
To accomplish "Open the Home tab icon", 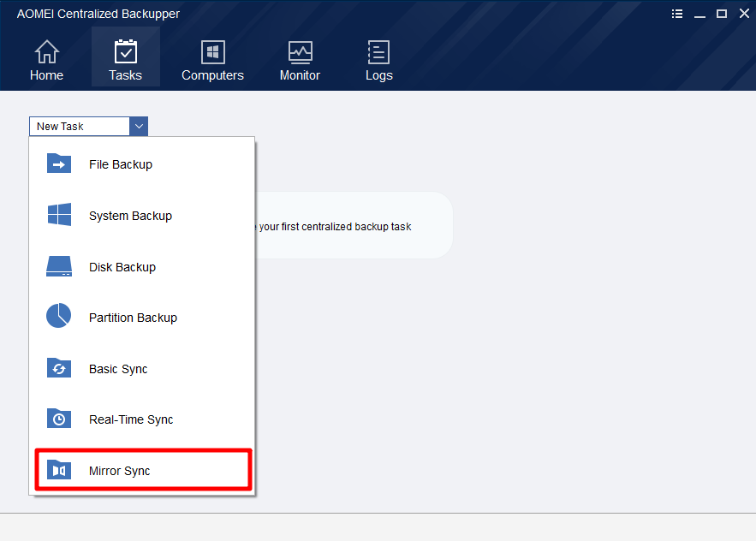I will (x=47, y=51).
